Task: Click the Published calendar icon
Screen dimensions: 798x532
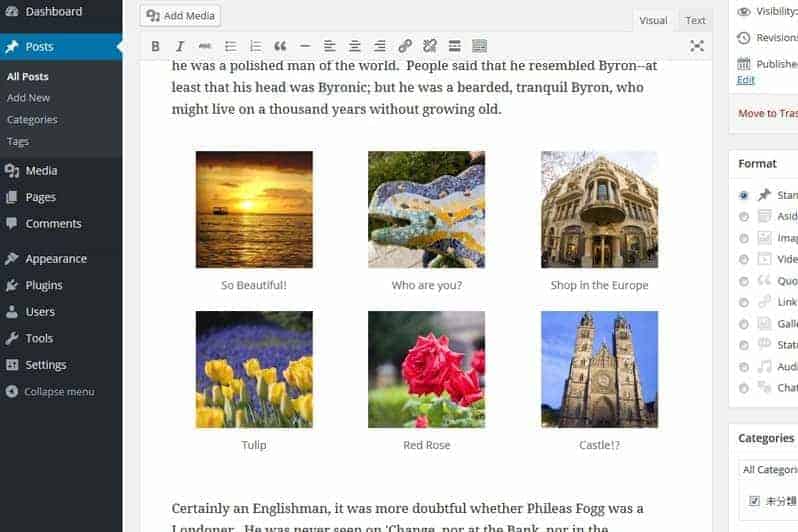Action: point(744,64)
